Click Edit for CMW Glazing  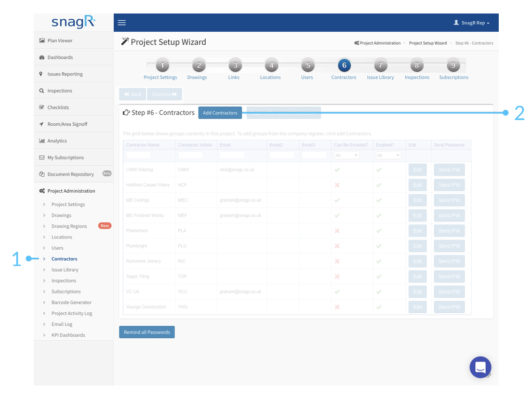tap(418, 170)
